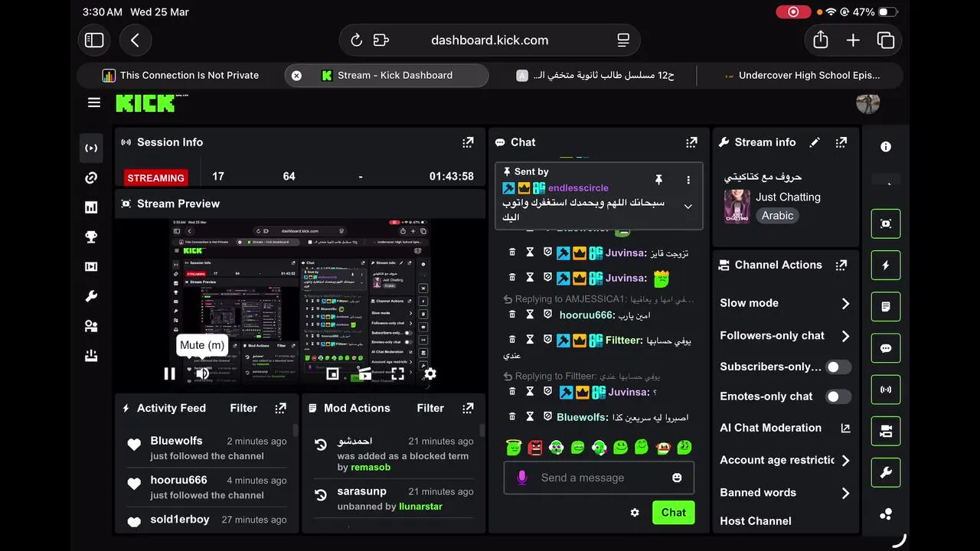980x551 pixels.
Task: Send message with green Chat button
Action: (673, 513)
